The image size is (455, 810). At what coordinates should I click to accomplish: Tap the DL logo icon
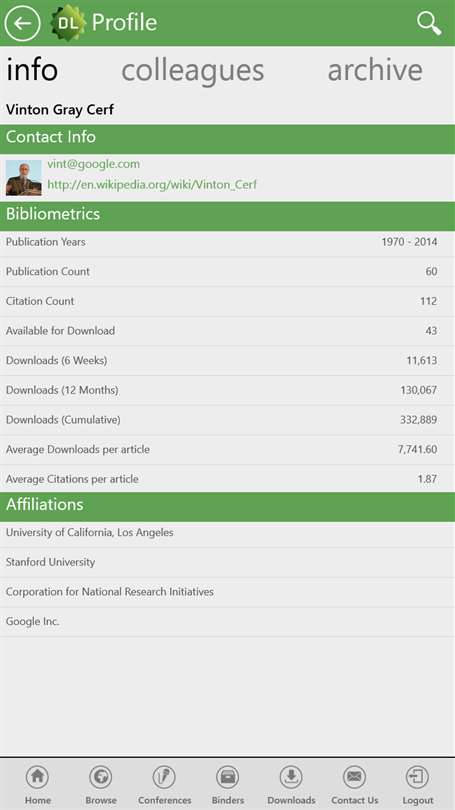pyautogui.click(x=68, y=23)
